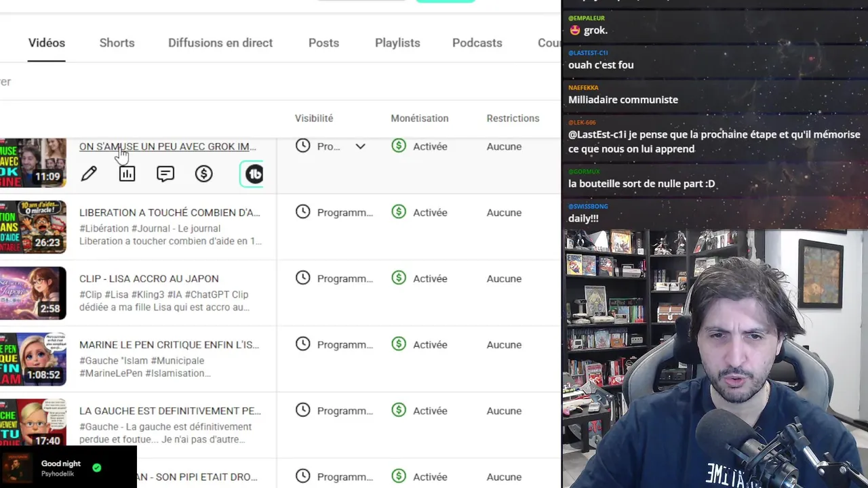Screen dimensions: 868x488
Task: Click Programm... visibility text in Liberation row
Action: click(344, 213)
